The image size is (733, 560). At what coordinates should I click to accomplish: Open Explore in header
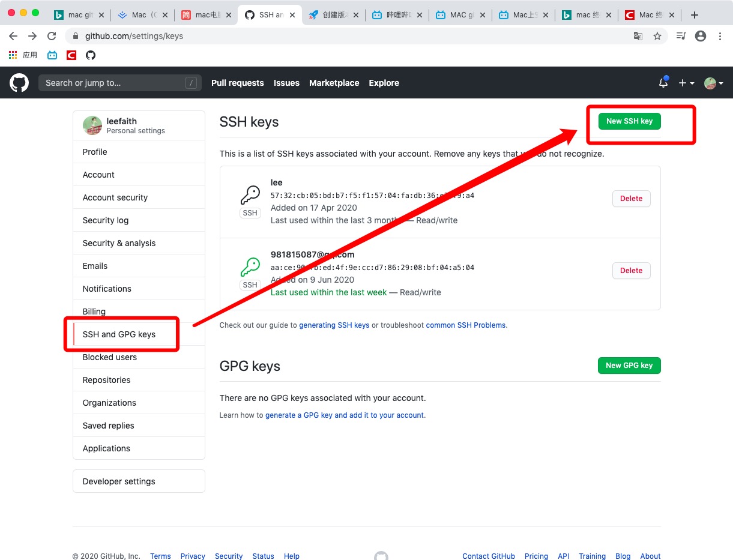pyautogui.click(x=384, y=83)
